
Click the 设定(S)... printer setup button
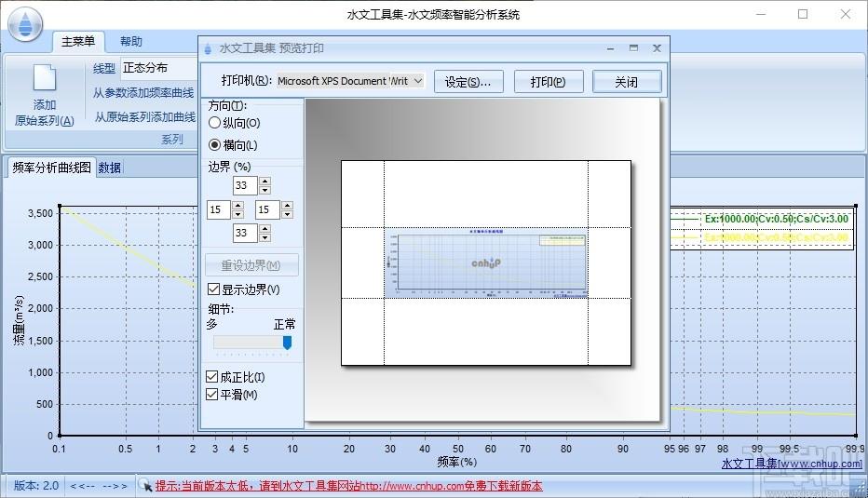pyautogui.click(x=468, y=82)
